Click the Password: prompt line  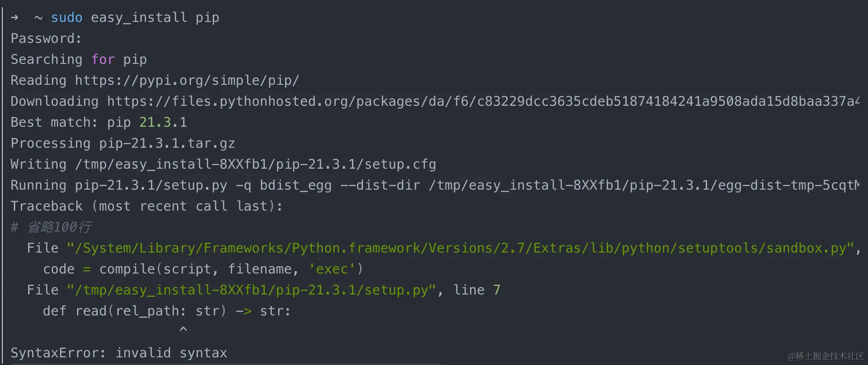(x=46, y=39)
